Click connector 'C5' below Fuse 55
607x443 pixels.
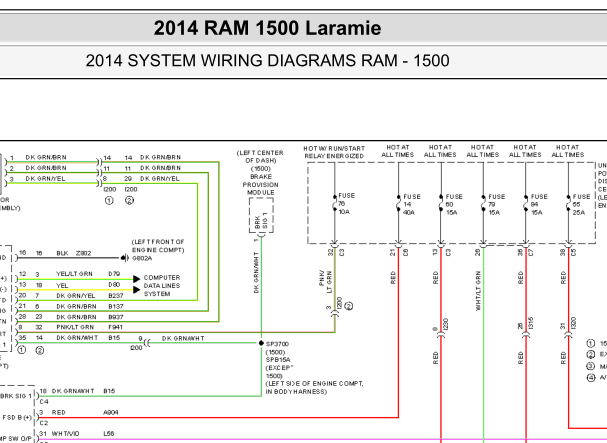pos(573,252)
